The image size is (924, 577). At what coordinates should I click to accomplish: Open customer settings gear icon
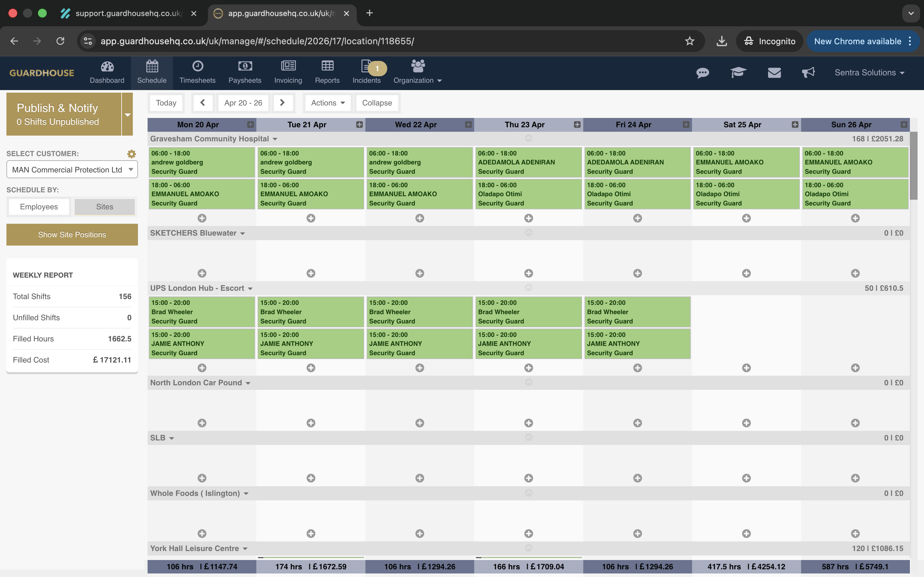point(131,154)
